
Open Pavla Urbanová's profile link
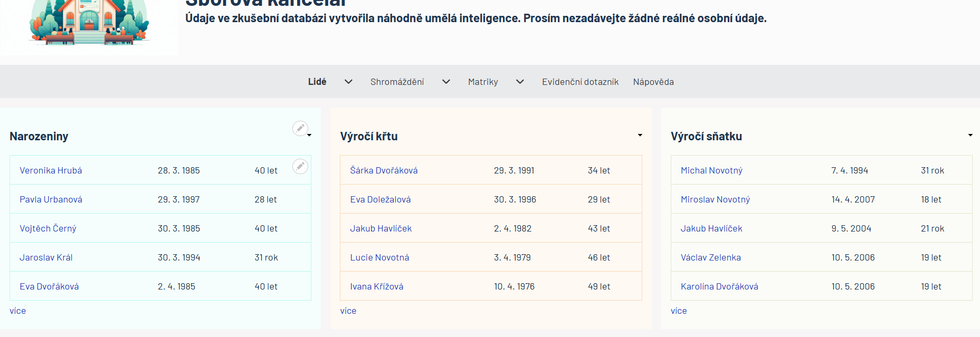(51, 199)
